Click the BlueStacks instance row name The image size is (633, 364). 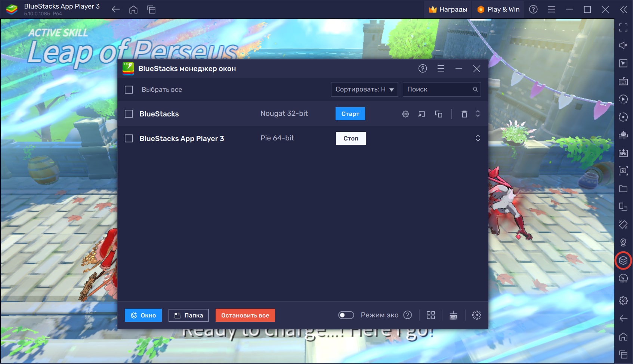[159, 114]
